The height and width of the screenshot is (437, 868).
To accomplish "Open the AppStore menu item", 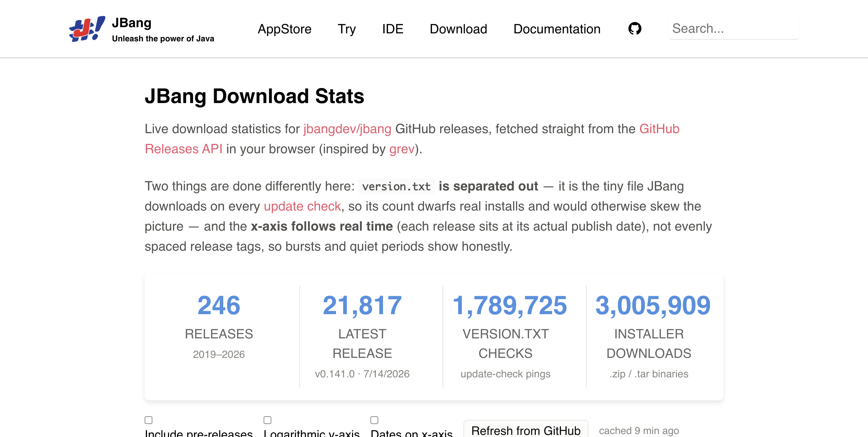I will tap(284, 29).
